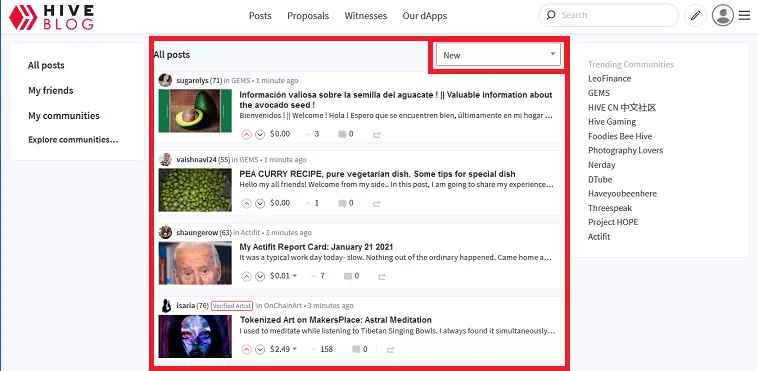The image size is (757, 371).
Task: Open the Actifit post face thumbnail
Action: coord(195,263)
